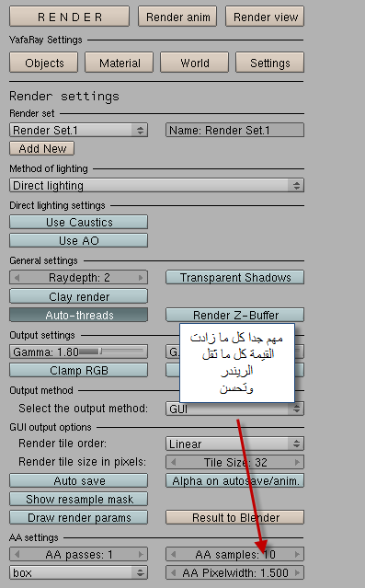Toggle Auto save
Viewport: 365px width, 588px height.
79,480
